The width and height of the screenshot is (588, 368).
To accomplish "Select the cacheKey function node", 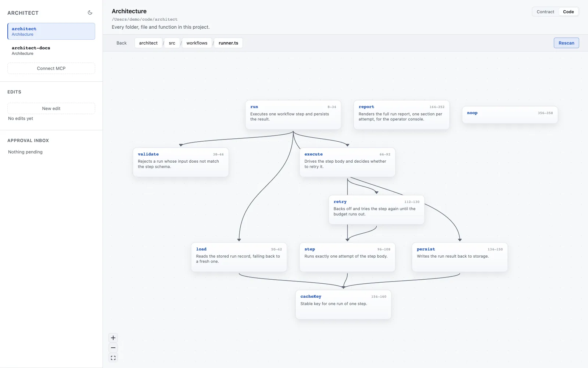I will (343, 305).
